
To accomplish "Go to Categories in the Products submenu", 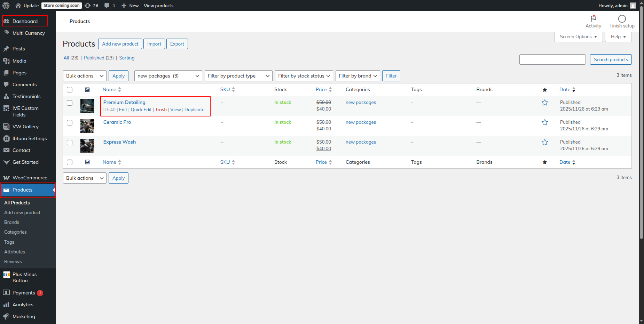I will pyautogui.click(x=15, y=232).
